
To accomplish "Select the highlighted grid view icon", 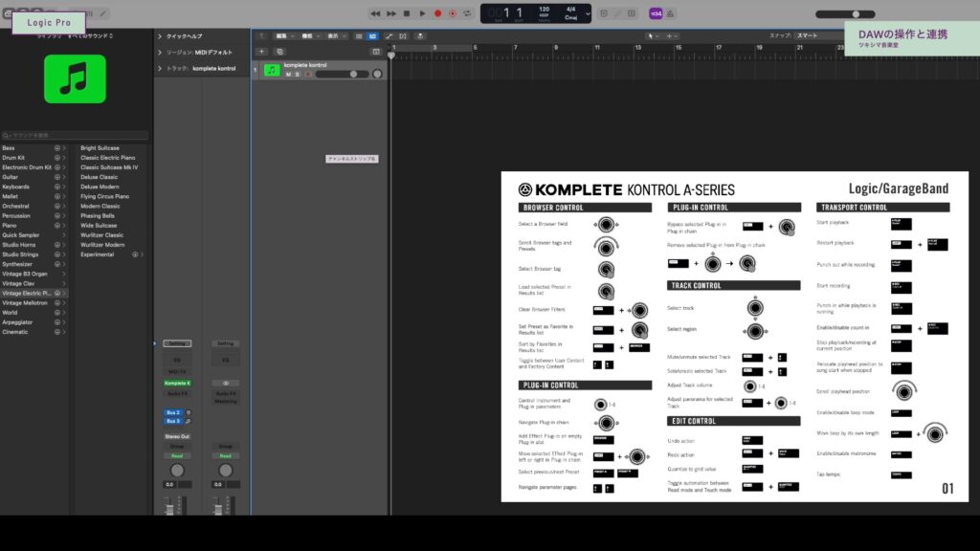I will (x=372, y=36).
